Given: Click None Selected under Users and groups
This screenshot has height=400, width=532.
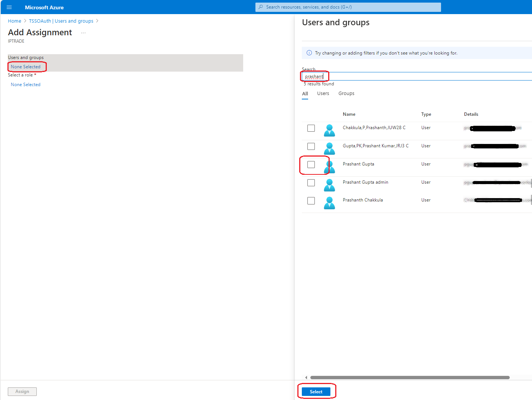Looking at the screenshot, I should coord(26,67).
